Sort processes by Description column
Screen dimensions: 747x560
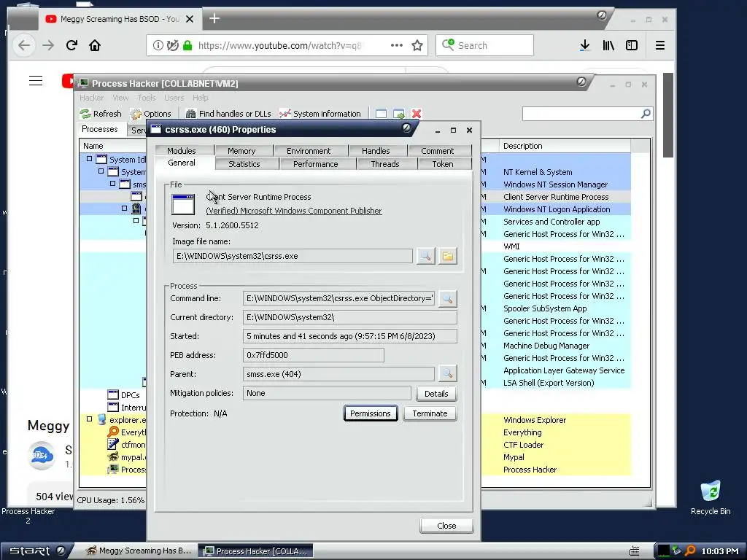pos(565,146)
